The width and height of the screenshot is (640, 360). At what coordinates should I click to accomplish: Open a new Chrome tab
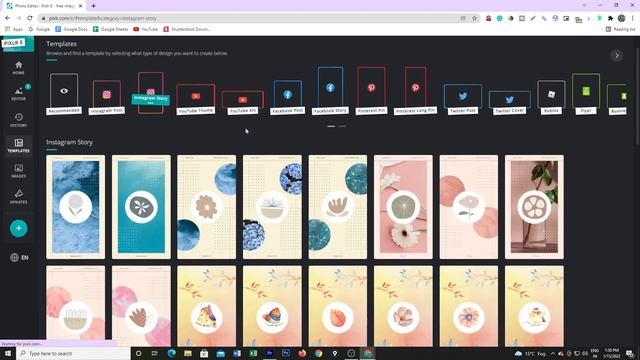[x=93, y=6]
